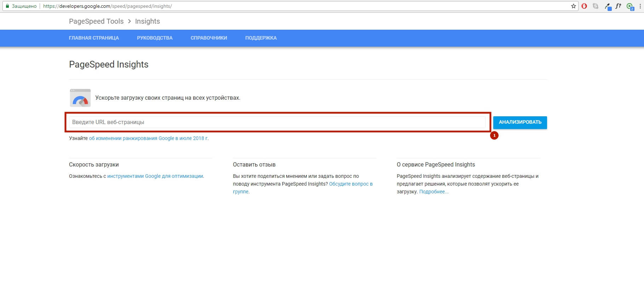
Task: Bookmark this page with the star icon
Action: coord(574,6)
